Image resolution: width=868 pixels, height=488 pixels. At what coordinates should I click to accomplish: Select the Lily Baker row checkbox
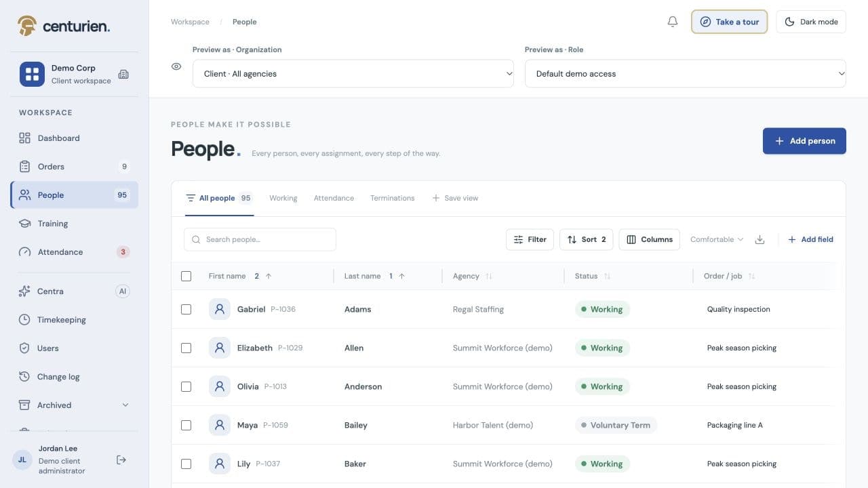(x=186, y=464)
